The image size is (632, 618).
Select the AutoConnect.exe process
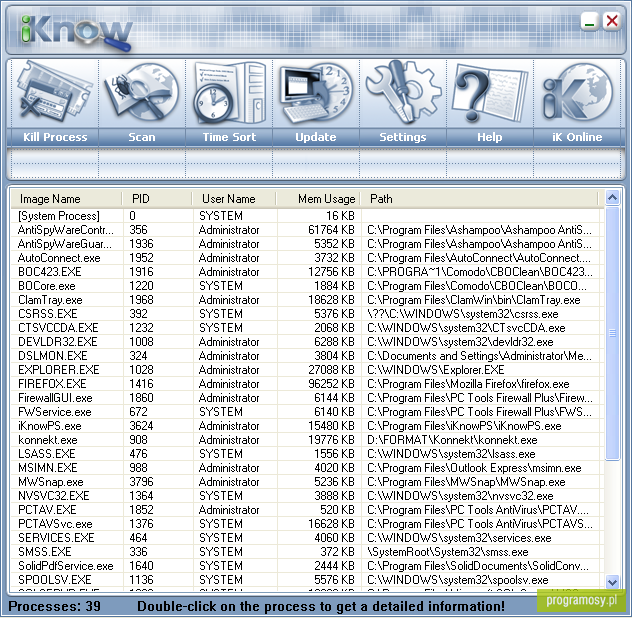point(307,258)
